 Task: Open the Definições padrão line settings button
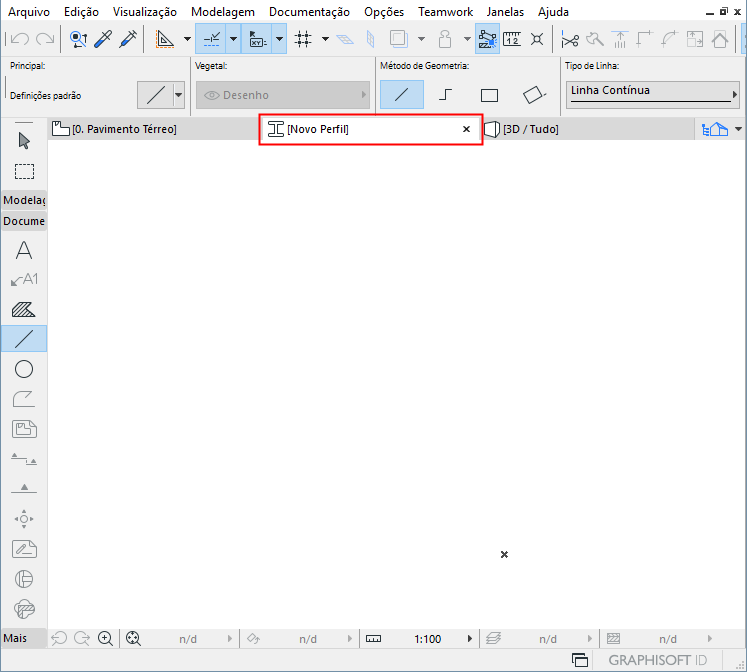pos(155,95)
